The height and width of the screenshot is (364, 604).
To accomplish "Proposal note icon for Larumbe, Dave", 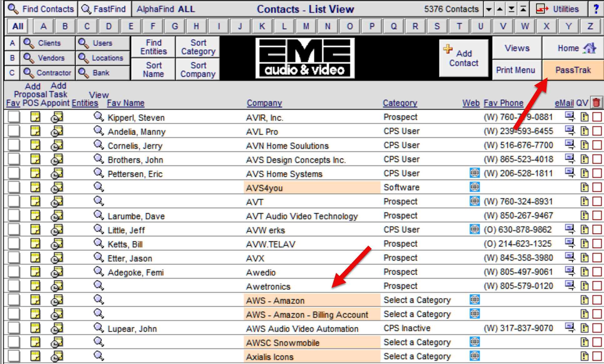I will [35, 215].
